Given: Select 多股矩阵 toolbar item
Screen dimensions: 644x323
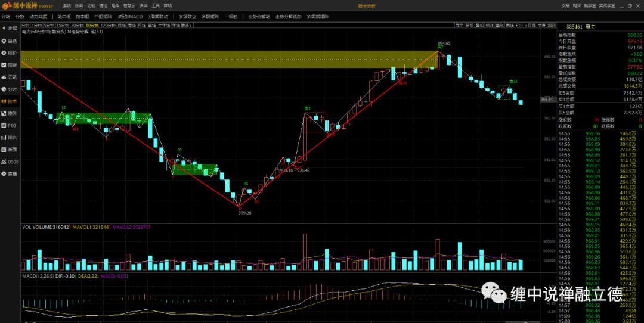Looking at the screenshot, I should 210,17.
